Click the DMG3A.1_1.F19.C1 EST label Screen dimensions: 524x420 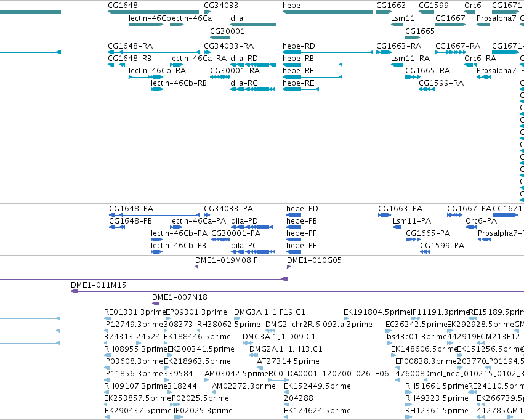coord(269,312)
